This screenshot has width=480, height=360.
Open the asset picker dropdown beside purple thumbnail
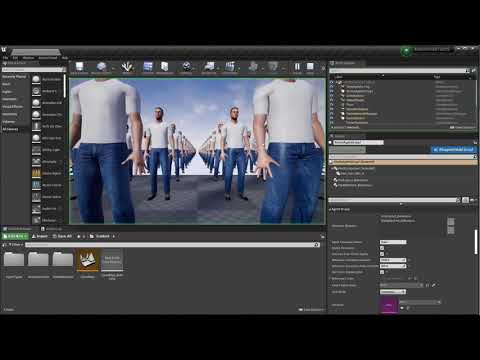(420, 302)
